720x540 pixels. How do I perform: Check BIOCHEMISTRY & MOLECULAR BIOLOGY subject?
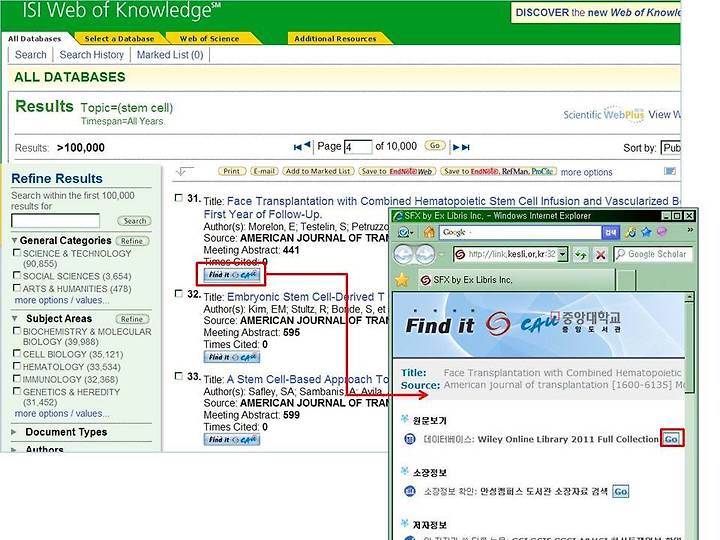17,331
